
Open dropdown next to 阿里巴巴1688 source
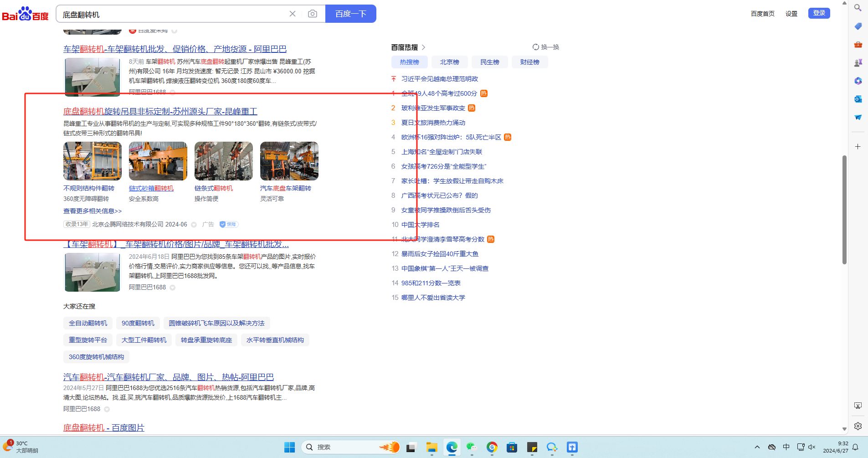[x=173, y=288]
